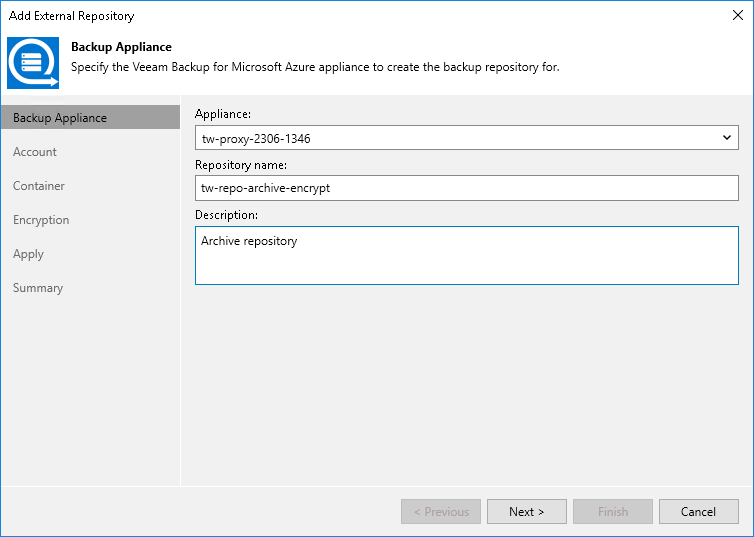Image resolution: width=754 pixels, height=537 pixels.
Task: Go to the Account step
Action: click(35, 152)
